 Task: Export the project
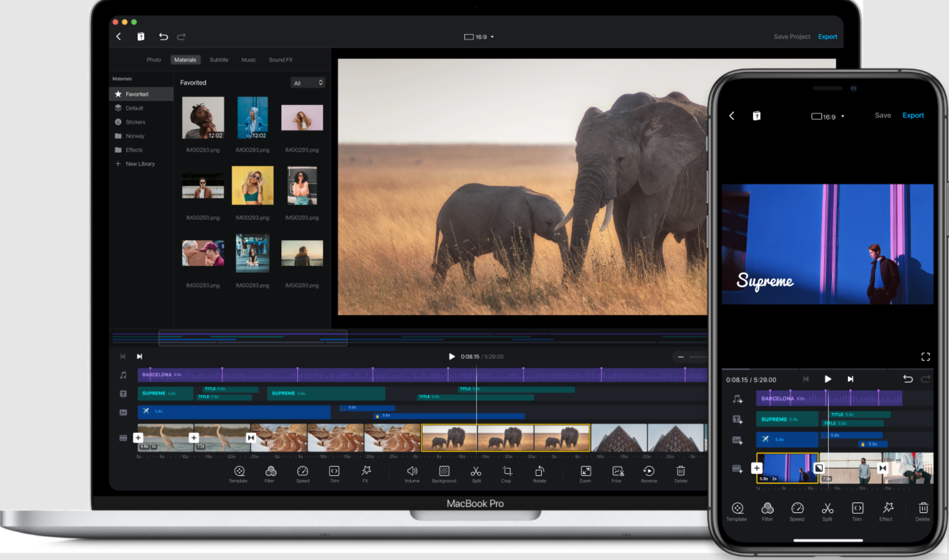(x=828, y=36)
